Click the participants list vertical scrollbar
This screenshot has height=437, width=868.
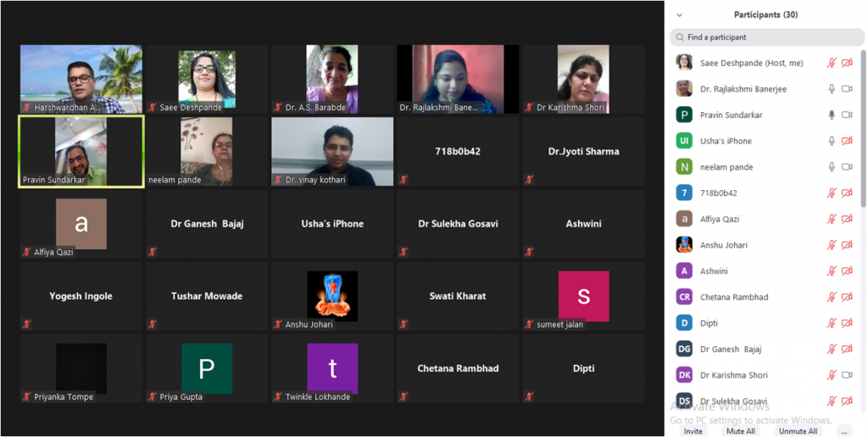point(864,127)
